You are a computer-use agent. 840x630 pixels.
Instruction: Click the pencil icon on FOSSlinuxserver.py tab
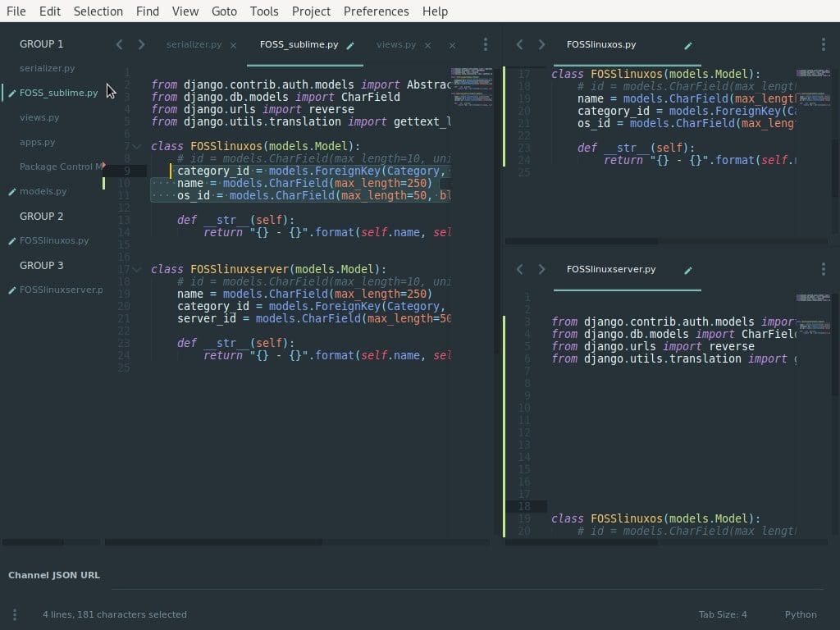click(687, 270)
